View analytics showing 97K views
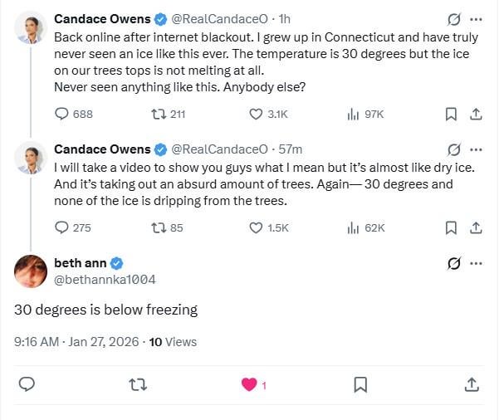 [x=353, y=115]
